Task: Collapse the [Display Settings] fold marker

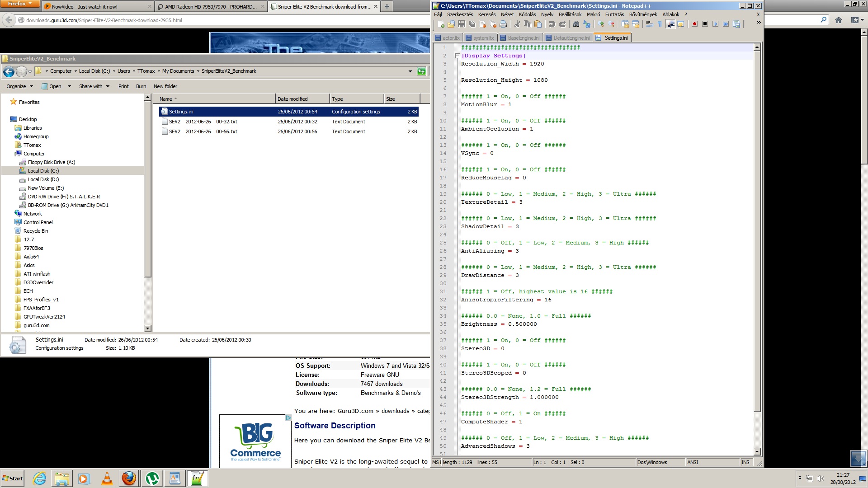Action: click(x=458, y=56)
